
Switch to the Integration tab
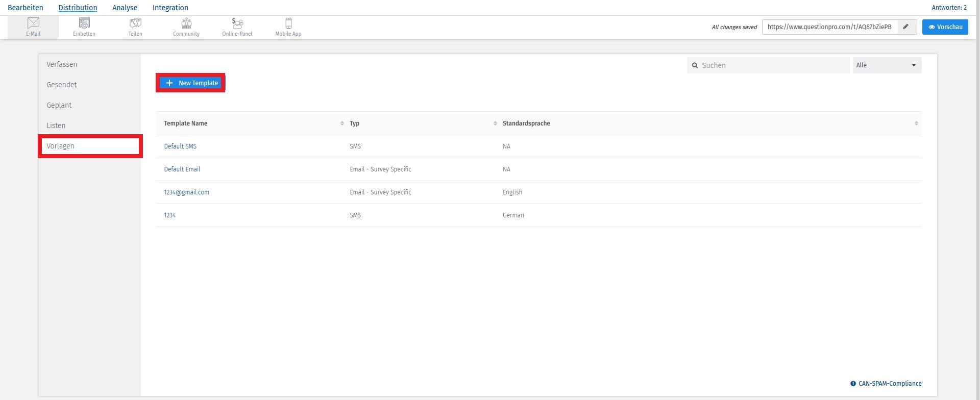(170, 8)
